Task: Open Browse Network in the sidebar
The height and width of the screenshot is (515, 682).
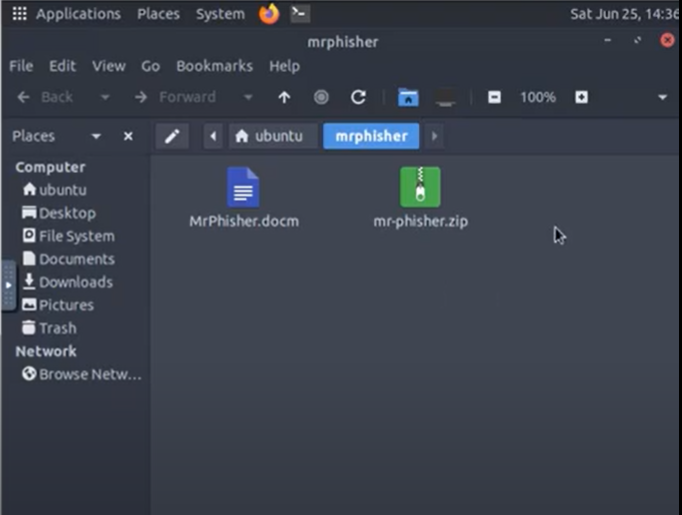Action: click(x=82, y=375)
